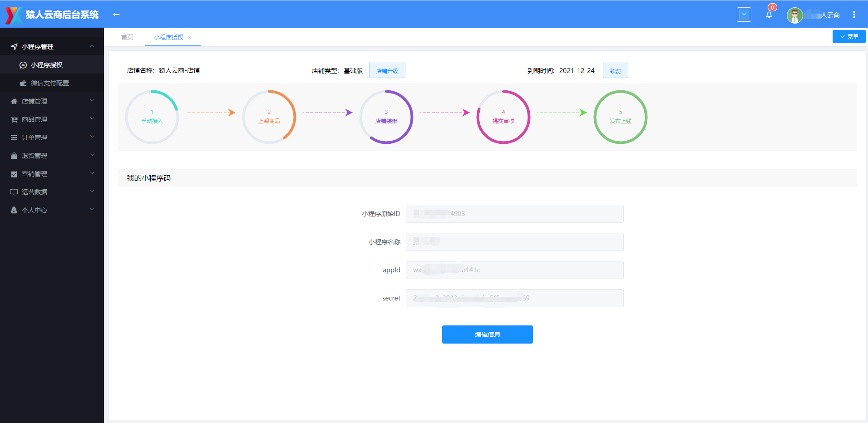Click the 商品管理 cart icon
The width and height of the screenshot is (868, 423).
coord(14,119)
